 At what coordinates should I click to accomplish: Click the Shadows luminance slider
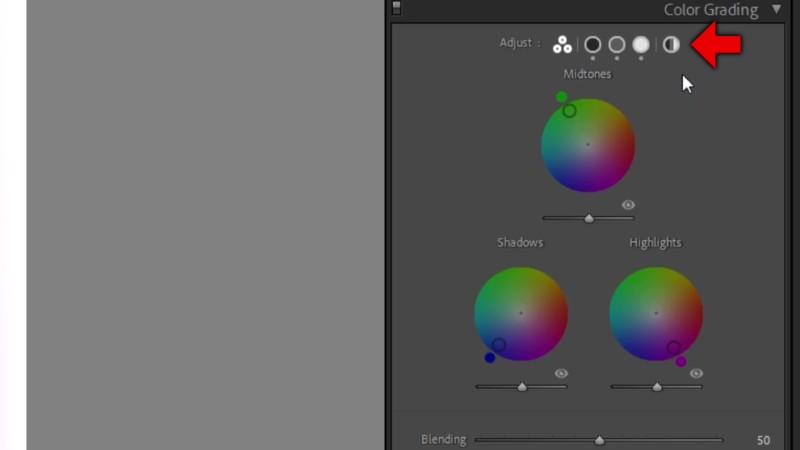pos(521,387)
